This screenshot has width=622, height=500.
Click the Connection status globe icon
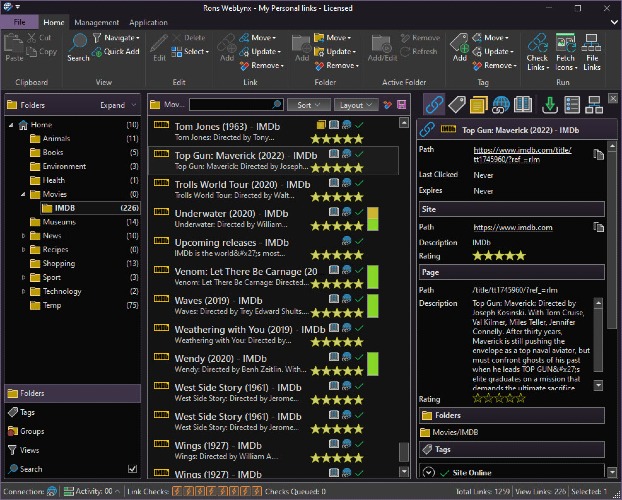click(x=52, y=491)
